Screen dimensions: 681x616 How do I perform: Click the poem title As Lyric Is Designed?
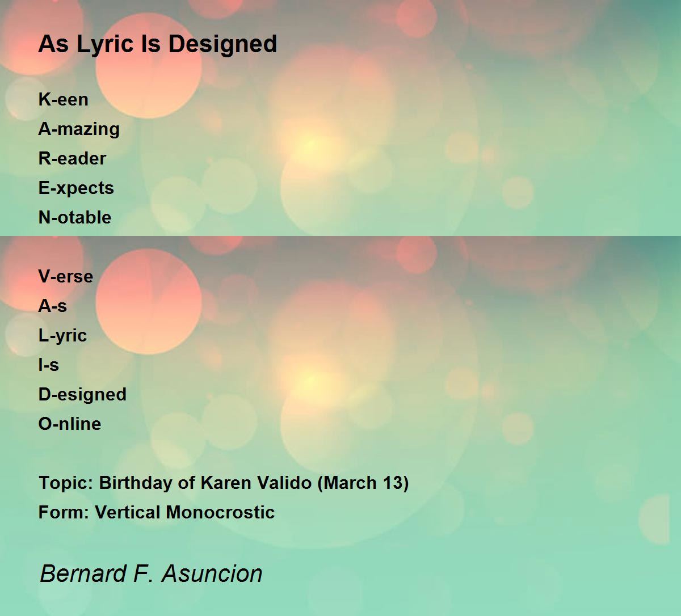(x=158, y=44)
